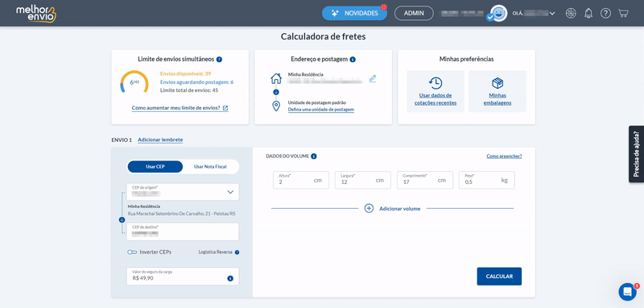Click the package box icon for embalagens
This screenshot has height=308, width=644.
pyautogui.click(x=497, y=83)
